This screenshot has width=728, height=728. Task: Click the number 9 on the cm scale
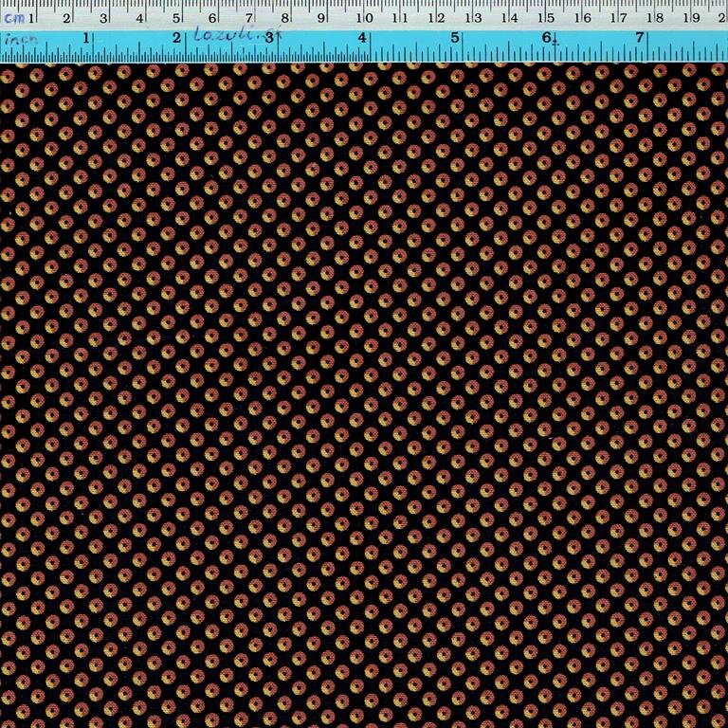pyautogui.click(x=320, y=18)
